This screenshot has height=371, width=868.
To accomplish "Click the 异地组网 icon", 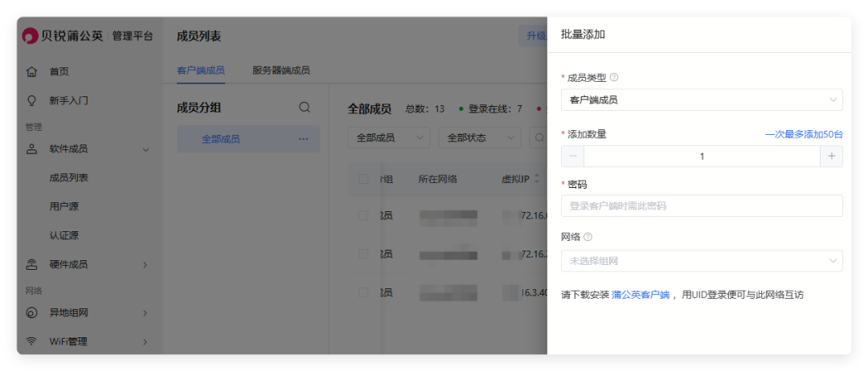I will [32, 313].
